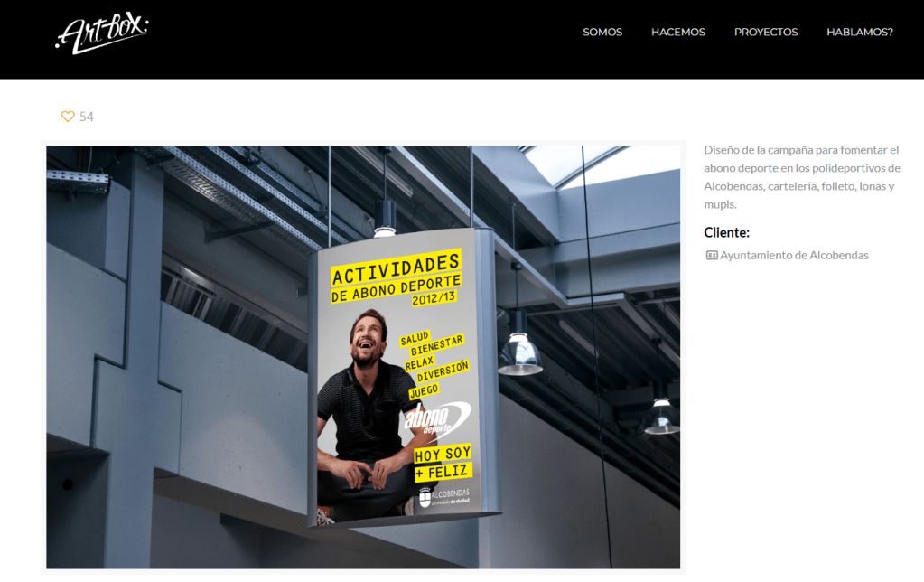Click the hanging lamp right of the poster
924x582 pixels.
coord(519,352)
